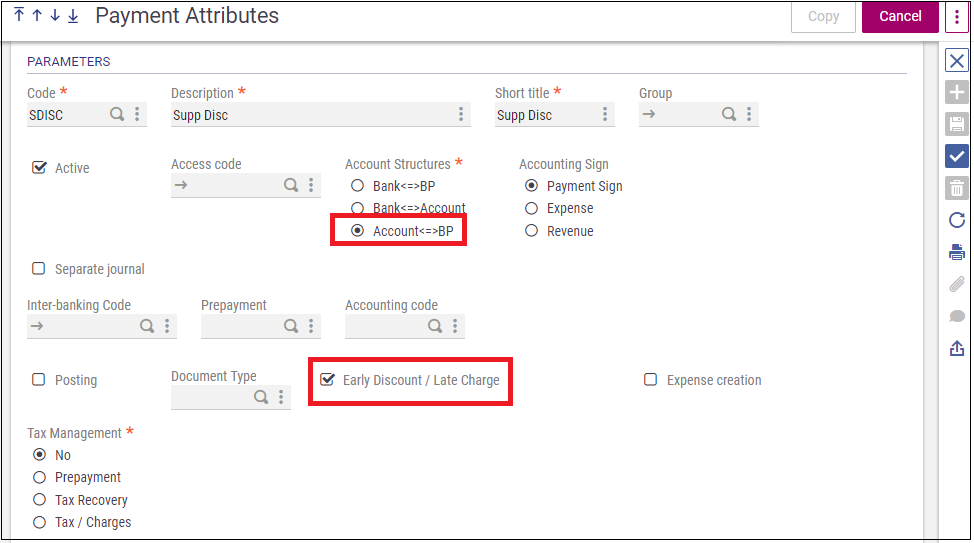Click the jump arrow in Inter-banking Code field
This screenshot has width=974, height=543.
tap(37, 326)
